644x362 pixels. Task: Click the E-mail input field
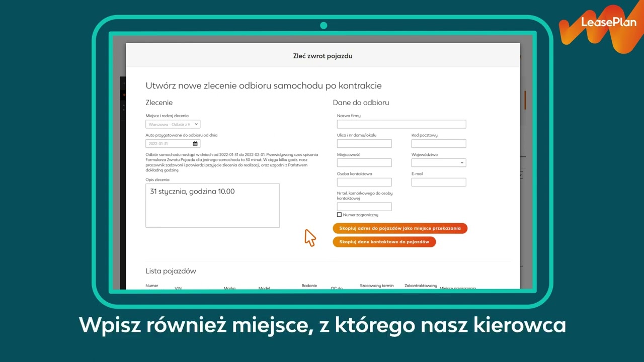pyautogui.click(x=439, y=182)
